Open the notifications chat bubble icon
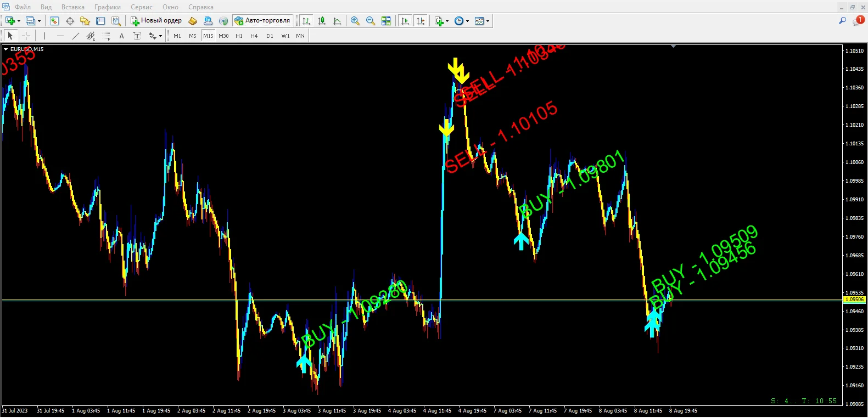This screenshot has width=868, height=418. coord(858,21)
